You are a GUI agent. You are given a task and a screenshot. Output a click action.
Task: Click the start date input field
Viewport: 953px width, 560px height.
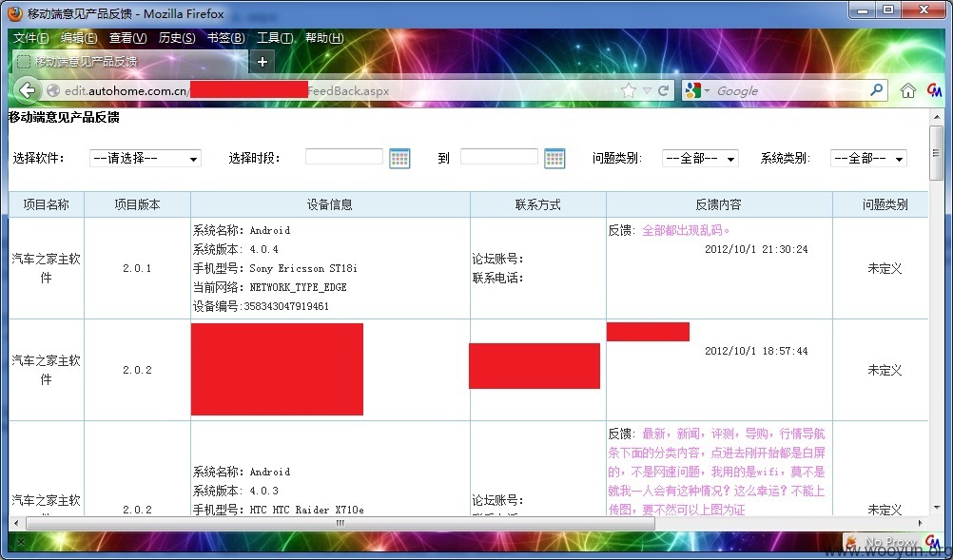tap(344, 157)
